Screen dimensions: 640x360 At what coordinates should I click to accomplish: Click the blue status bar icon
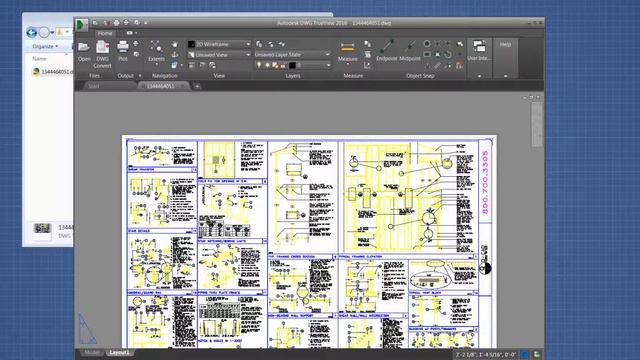(525, 355)
